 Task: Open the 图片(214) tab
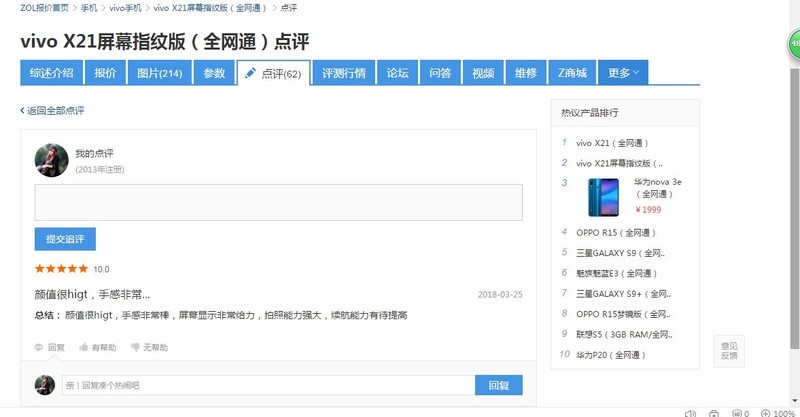coord(160,73)
